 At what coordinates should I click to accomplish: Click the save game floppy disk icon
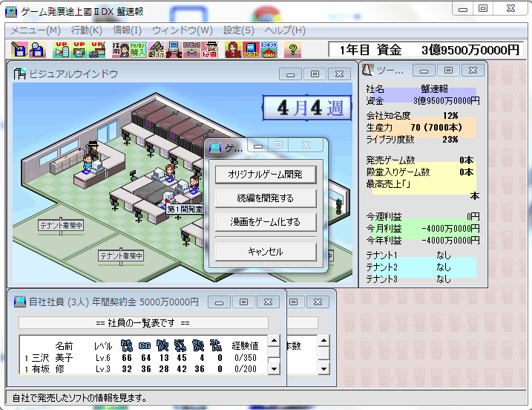(x=19, y=50)
